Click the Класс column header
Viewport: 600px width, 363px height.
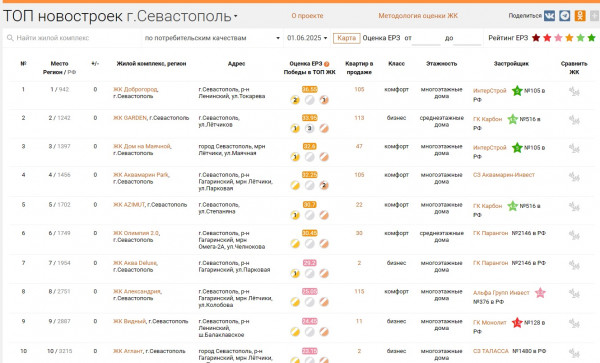click(396, 64)
